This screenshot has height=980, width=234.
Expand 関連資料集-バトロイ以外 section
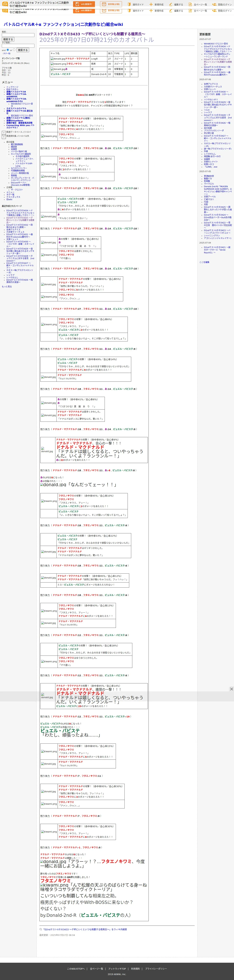click(4, 137)
